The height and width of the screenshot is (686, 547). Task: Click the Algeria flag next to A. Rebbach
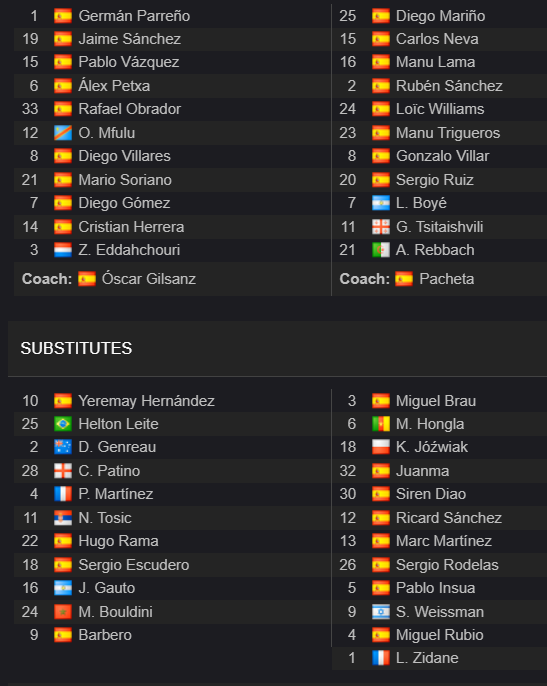point(381,250)
